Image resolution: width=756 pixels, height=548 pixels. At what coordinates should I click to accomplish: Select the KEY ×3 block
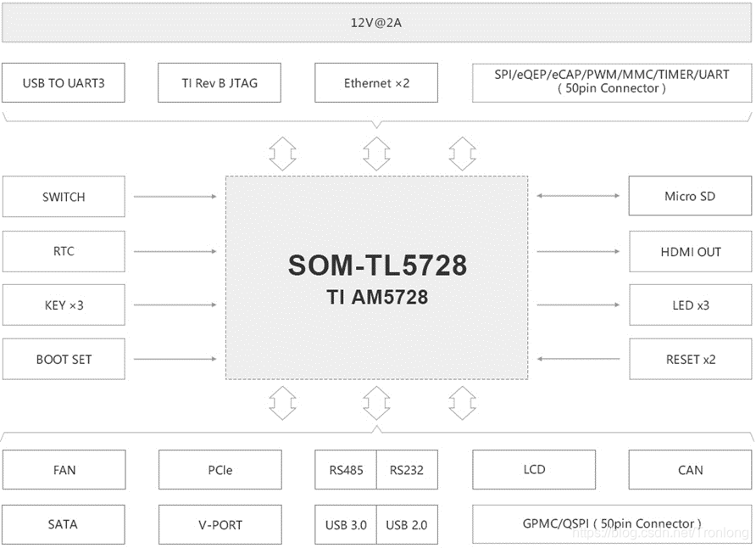click(64, 305)
